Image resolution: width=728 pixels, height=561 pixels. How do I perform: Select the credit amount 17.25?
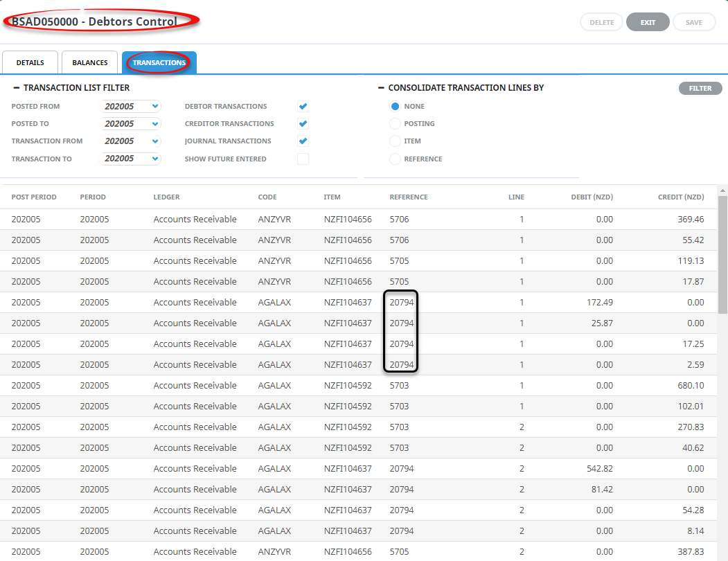point(693,344)
